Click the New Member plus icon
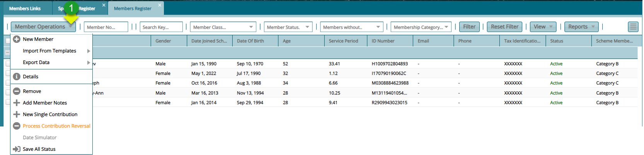 [17, 39]
